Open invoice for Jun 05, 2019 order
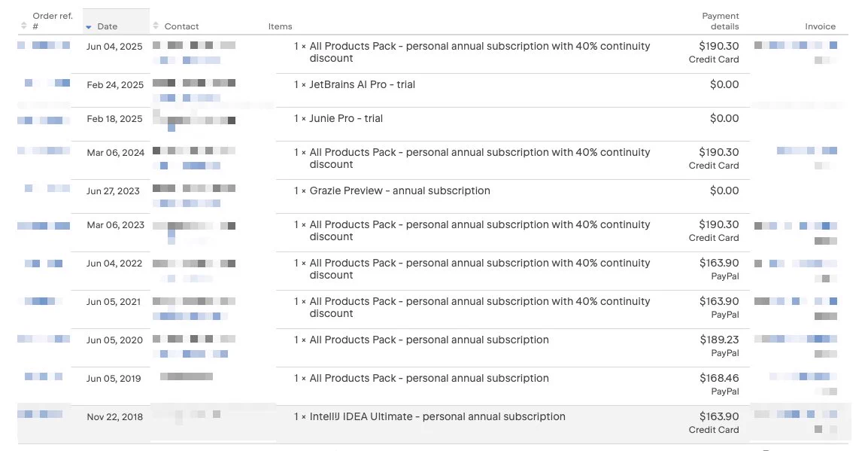The height and width of the screenshot is (451, 868). coord(803,376)
